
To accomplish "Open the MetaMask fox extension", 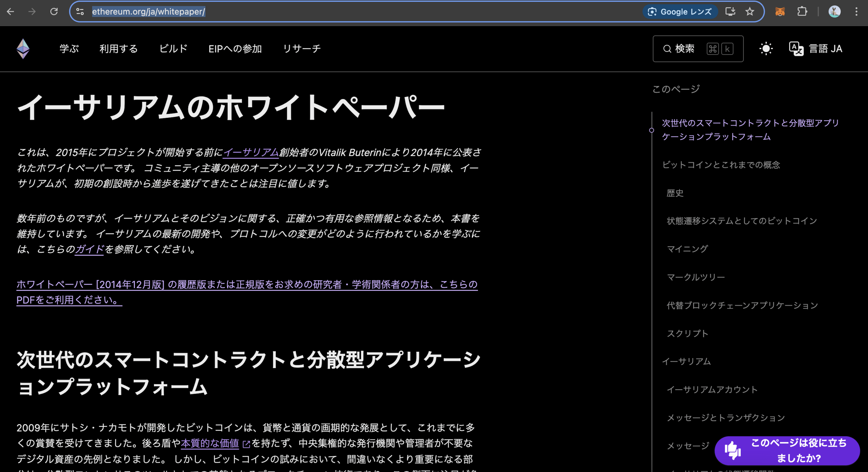I will [780, 12].
